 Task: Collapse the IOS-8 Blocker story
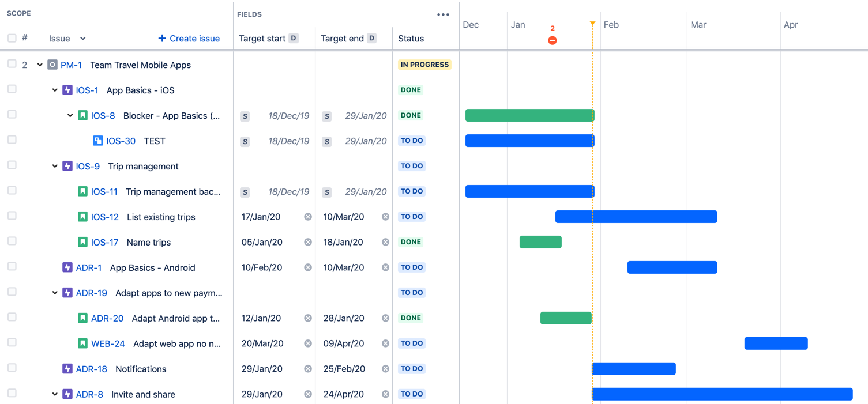tap(70, 116)
